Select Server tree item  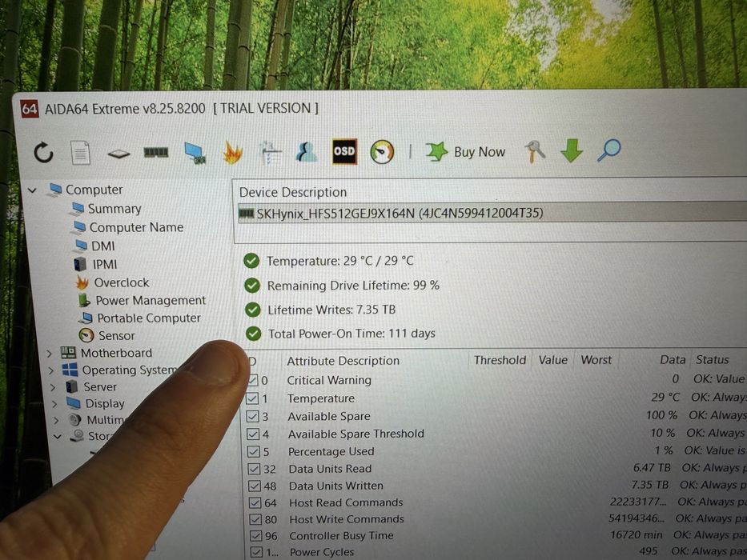point(100,386)
